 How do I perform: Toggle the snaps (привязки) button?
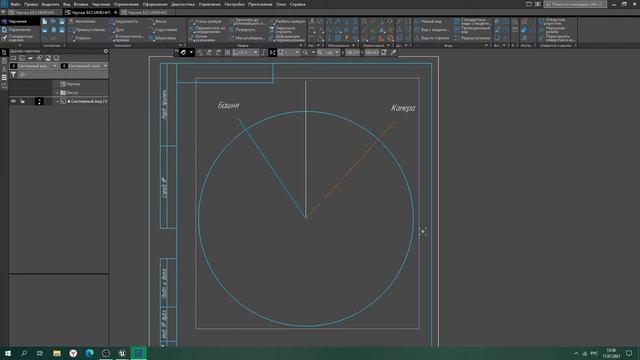(183, 52)
